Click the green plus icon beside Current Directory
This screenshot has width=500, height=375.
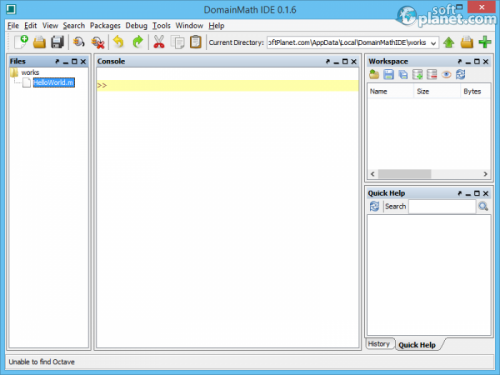[x=485, y=42]
